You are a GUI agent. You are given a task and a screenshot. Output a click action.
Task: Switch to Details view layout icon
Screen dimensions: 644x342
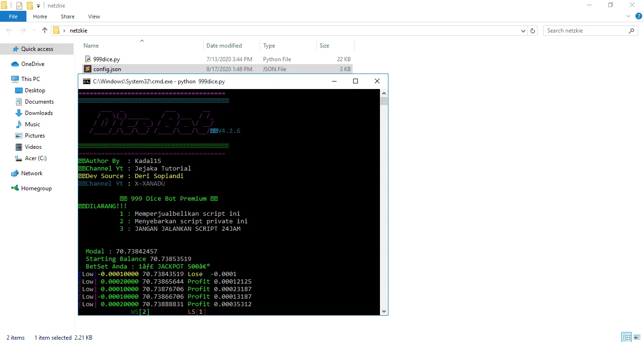627,337
